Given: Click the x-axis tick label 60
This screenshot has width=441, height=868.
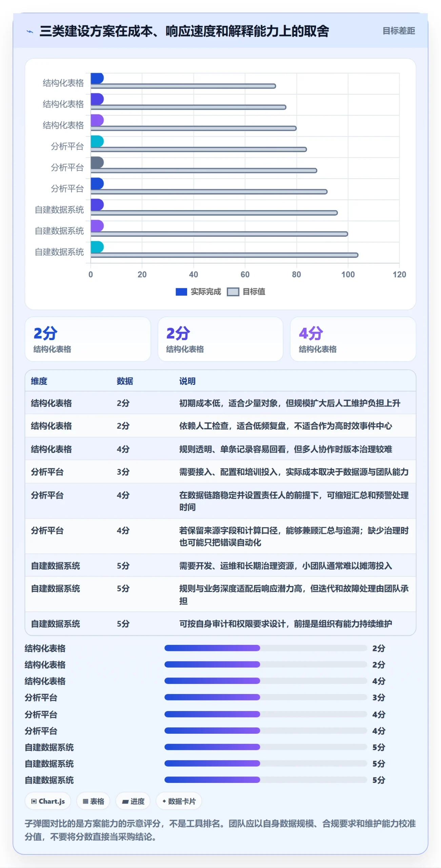Looking at the screenshot, I should (x=245, y=275).
